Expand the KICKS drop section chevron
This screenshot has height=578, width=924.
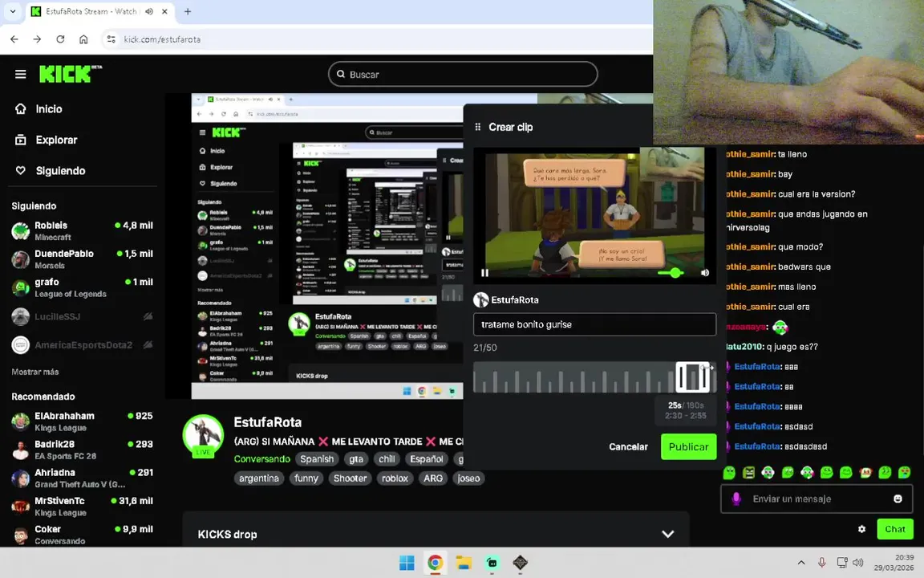[667, 534]
